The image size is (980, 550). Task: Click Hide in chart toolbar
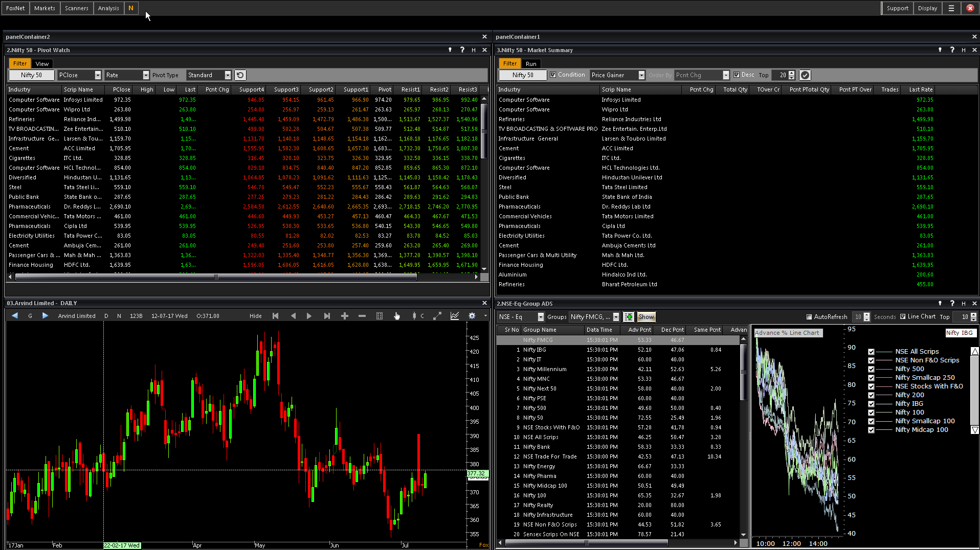(256, 316)
